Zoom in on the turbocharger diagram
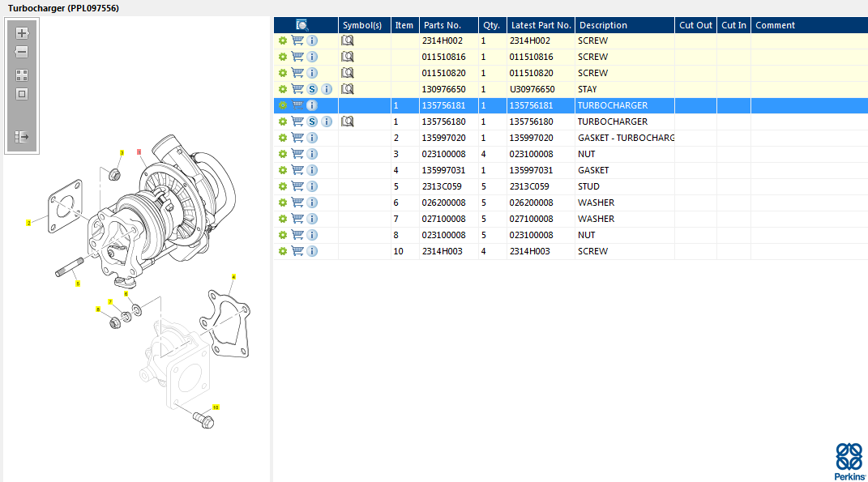This screenshot has height=482, width=868. pos(22,33)
